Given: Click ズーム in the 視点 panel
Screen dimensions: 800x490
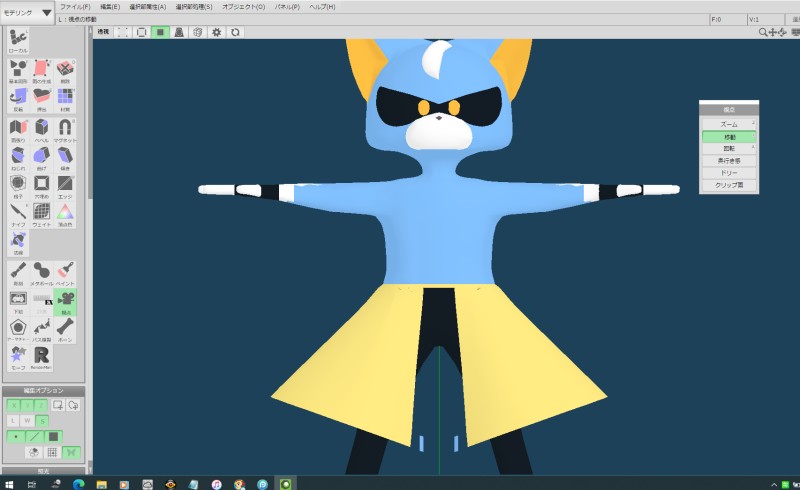Looking at the screenshot, I should (729, 125).
